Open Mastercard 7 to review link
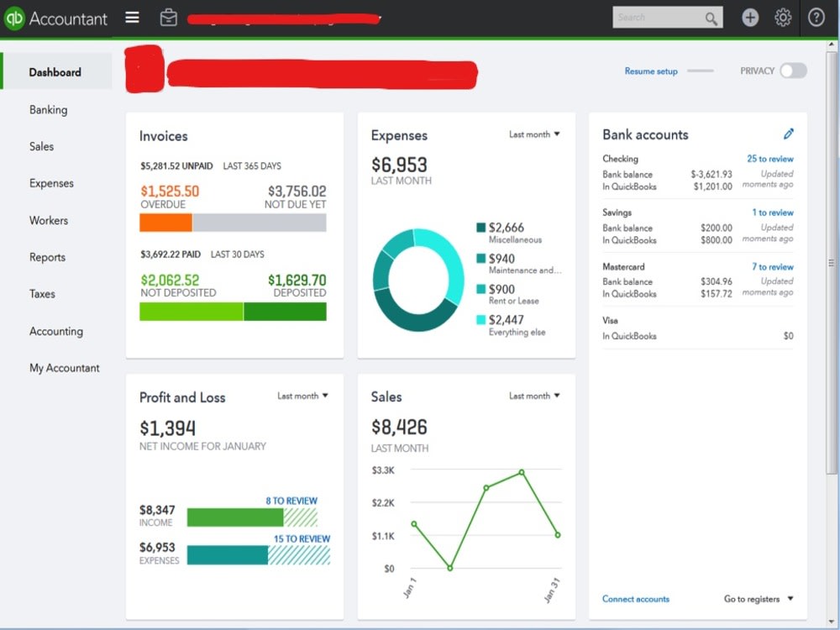Viewport: 840px width, 630px height. (x=773, y=266)
